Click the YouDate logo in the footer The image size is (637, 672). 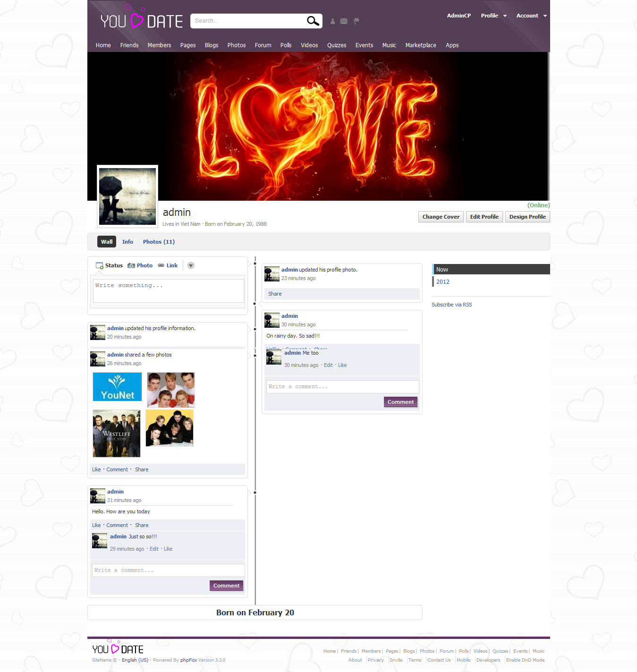(118, 648)
